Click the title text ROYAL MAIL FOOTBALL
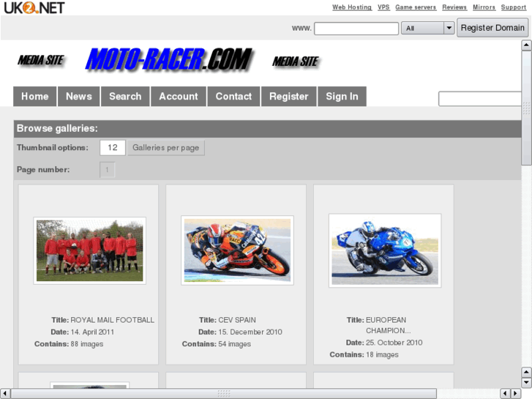The width and height of the screenshot is (532, 399). pos(112,320)
